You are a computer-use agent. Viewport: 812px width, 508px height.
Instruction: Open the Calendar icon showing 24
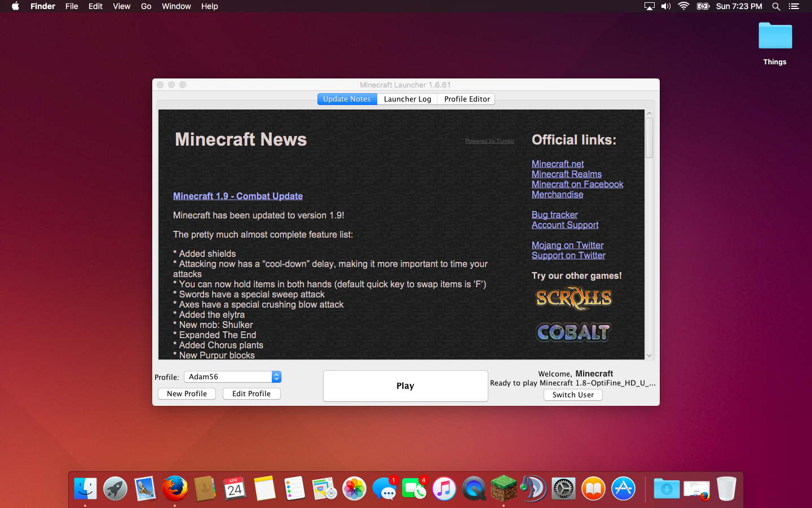tap(235, 489)
